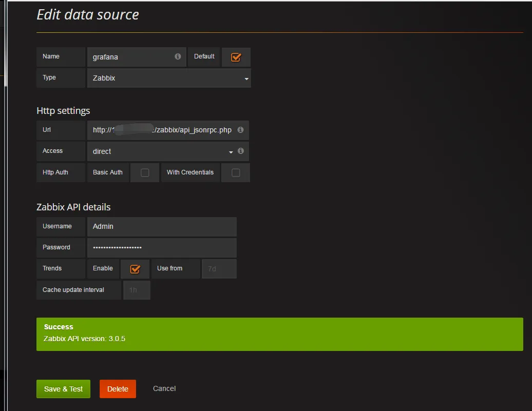Click the Basic Auth label

[x=107, y=172]
